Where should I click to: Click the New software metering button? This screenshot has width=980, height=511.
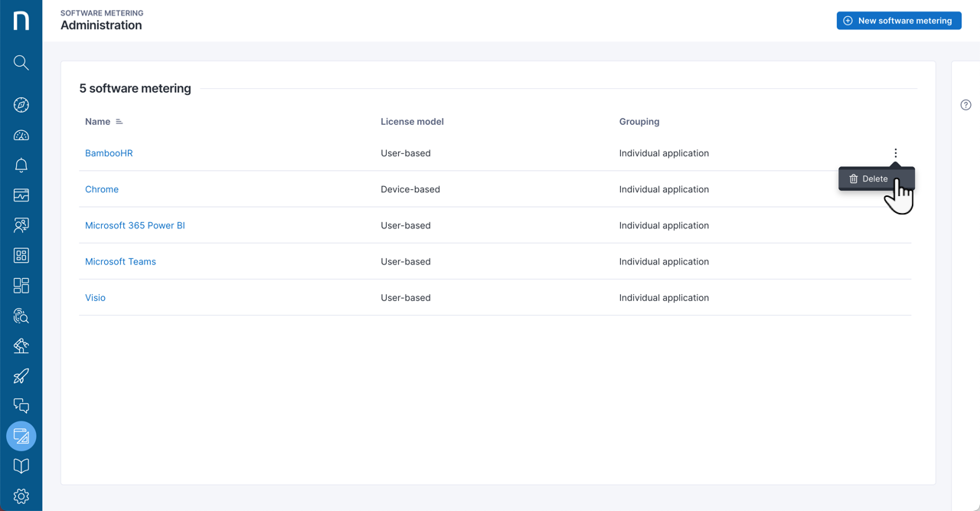click(x=898, y=21)
